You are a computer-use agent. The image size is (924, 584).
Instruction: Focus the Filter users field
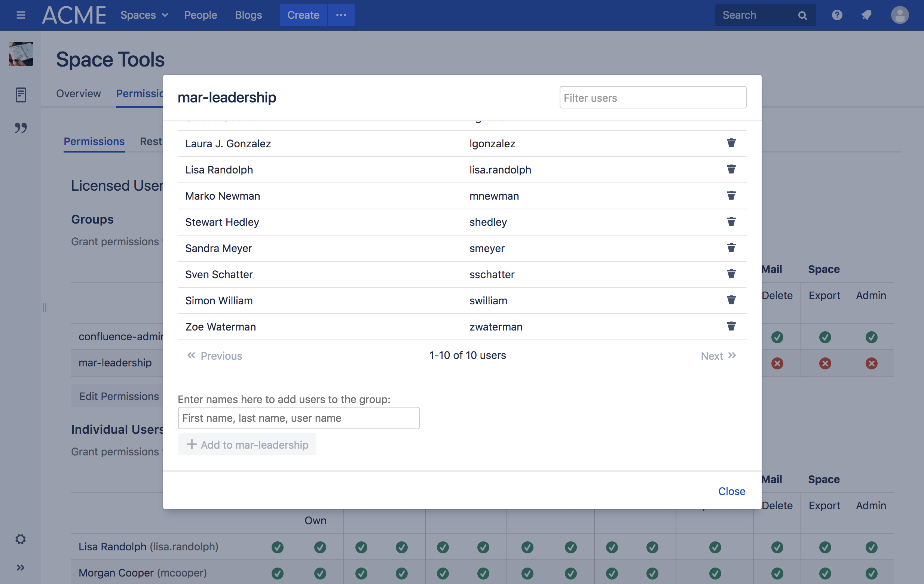pyautogui.click(x=652, y=98)
